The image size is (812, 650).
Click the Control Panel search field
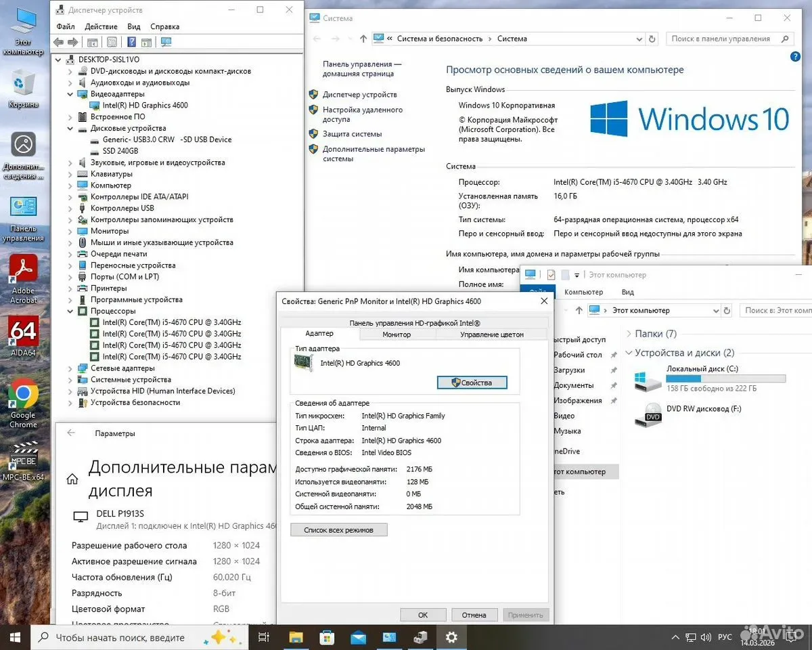[x=729, y=39]
